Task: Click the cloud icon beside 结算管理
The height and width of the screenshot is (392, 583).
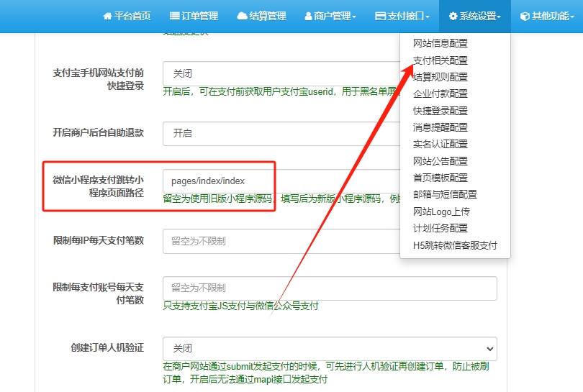Action: [x=242, y=16]
